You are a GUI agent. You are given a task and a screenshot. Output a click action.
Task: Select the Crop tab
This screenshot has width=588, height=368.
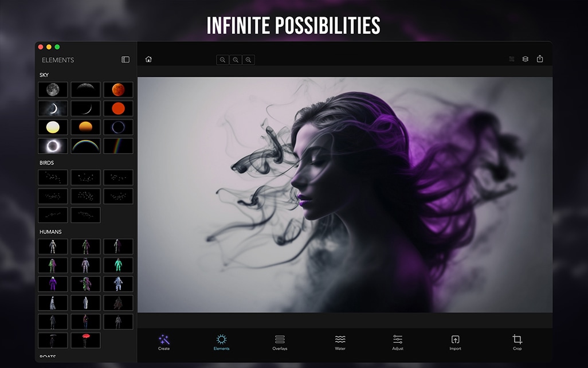click(517, 342)
